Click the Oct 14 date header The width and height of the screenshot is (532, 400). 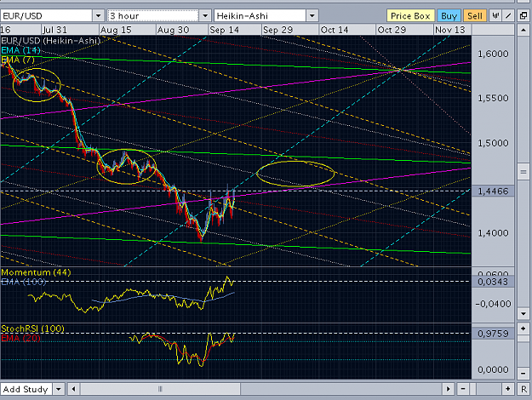pos(335,30)
